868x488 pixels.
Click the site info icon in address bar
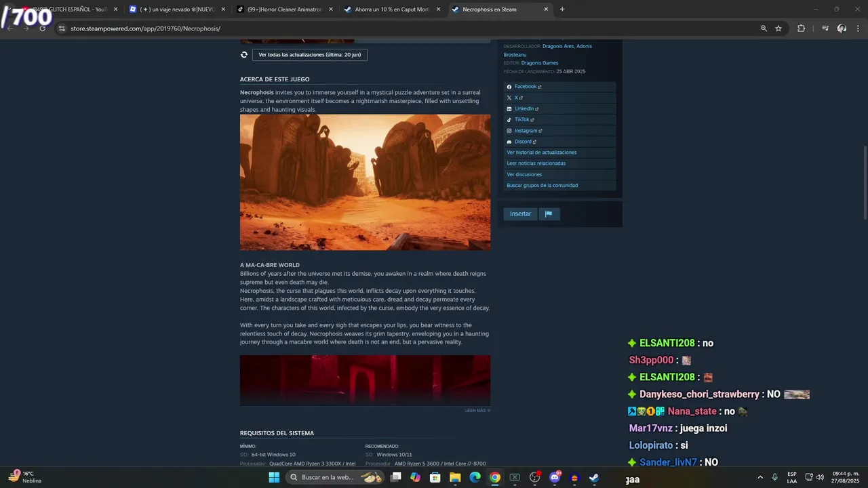(x=62, y=28)
